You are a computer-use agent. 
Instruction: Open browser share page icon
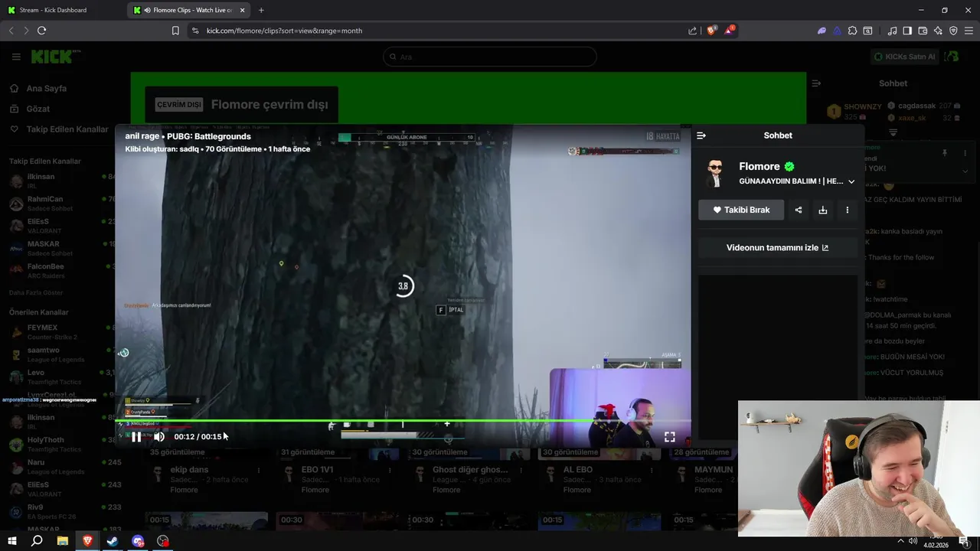point(693,31)
